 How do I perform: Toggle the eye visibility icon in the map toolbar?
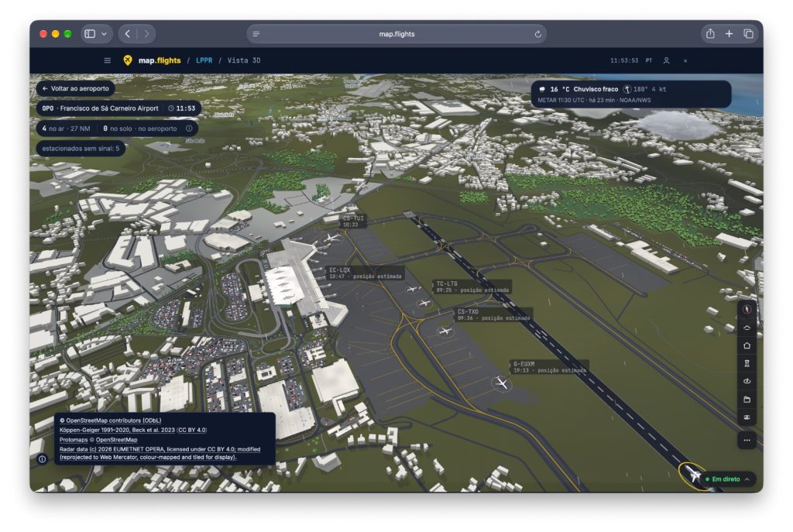point(747,417)
